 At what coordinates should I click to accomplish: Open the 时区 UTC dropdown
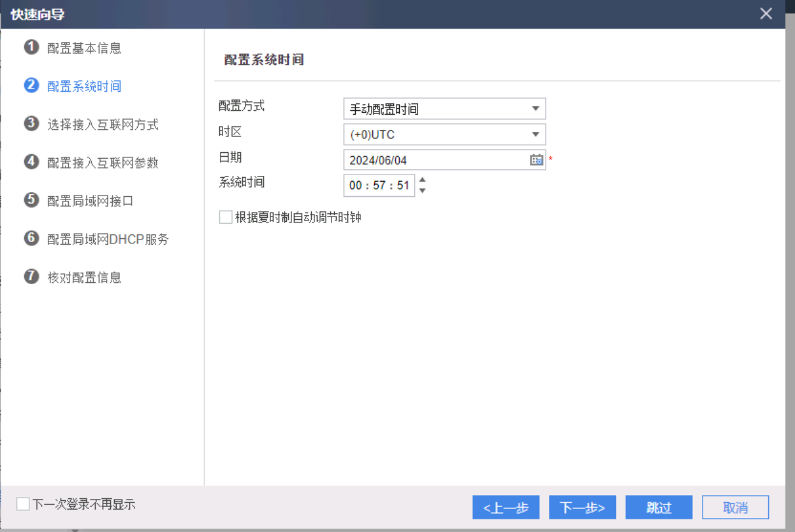(444, 134)
